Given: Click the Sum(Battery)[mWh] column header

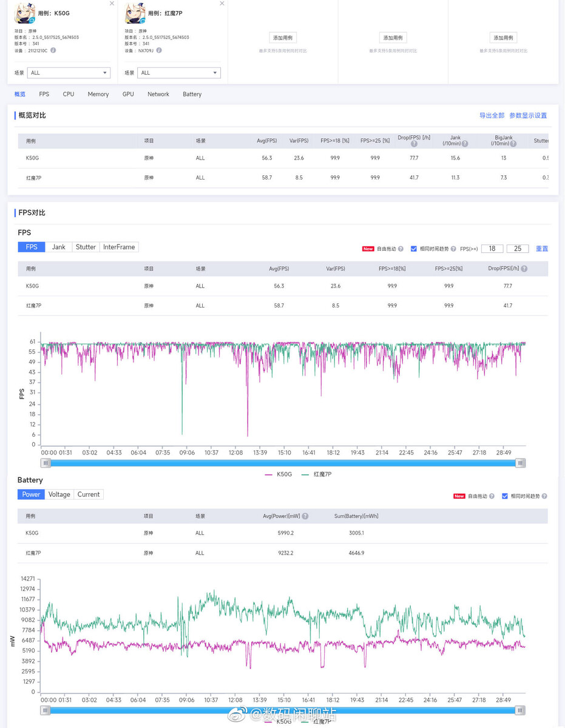Looking at the screenshot, I should tap(356, 516).
